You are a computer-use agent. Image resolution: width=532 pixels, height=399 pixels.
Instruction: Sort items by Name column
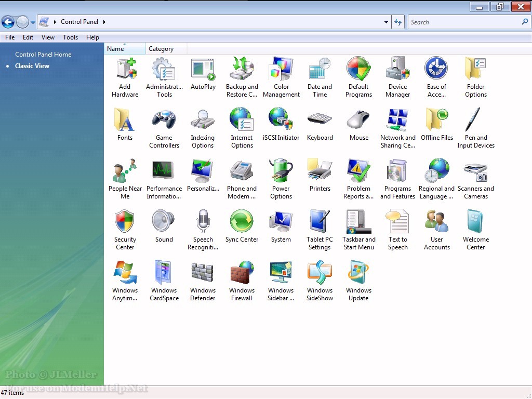[125, 48]
